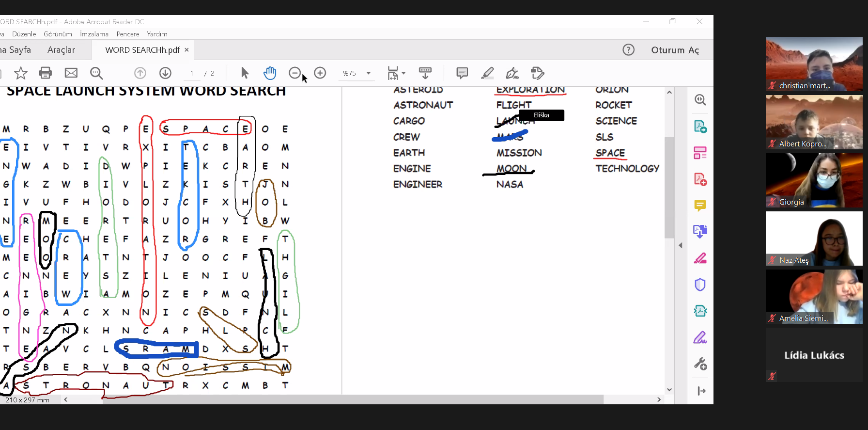Go to the next page arrow
Image resolution: width=868 pixels, height=430 pixels.
click(166, 73)
